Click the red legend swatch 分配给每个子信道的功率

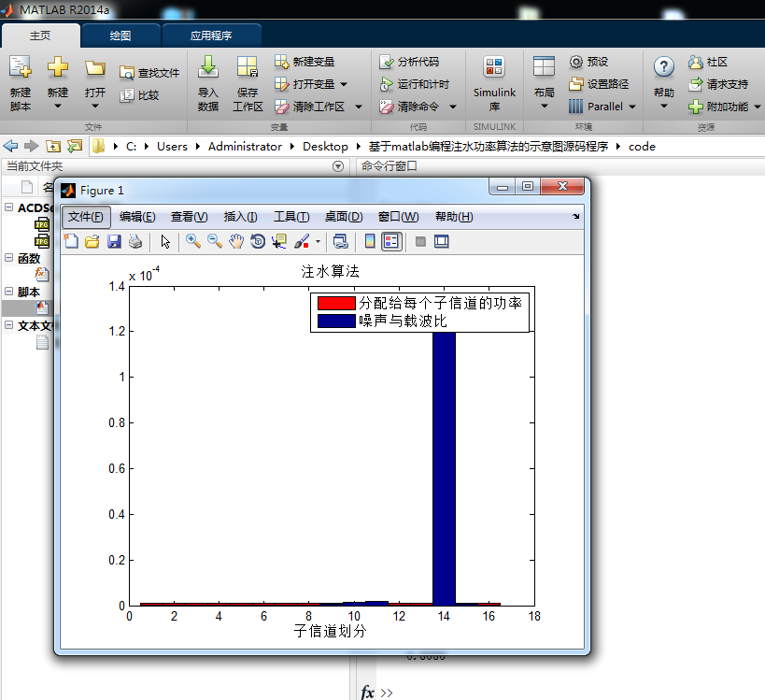(x=336, y=303)
